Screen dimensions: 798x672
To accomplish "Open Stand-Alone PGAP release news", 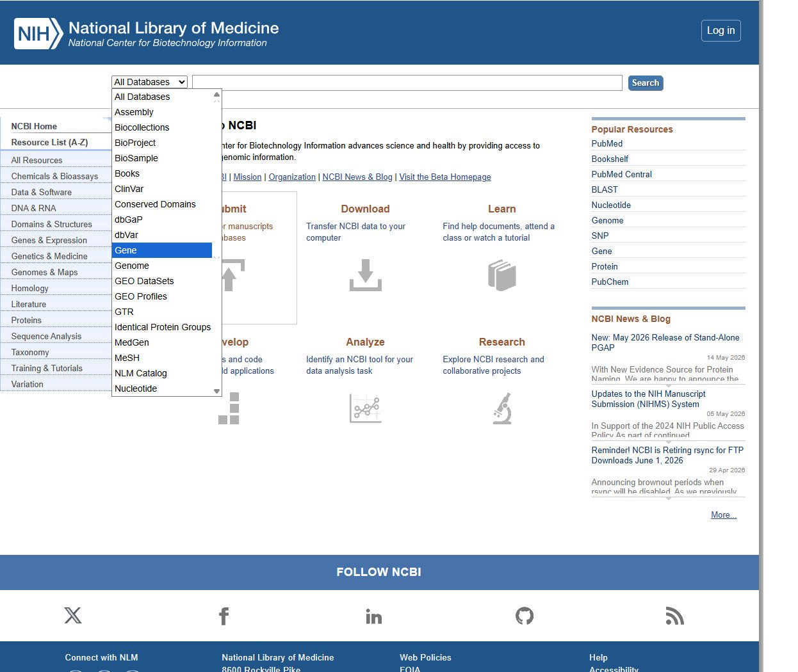I will tap(665, 342).
